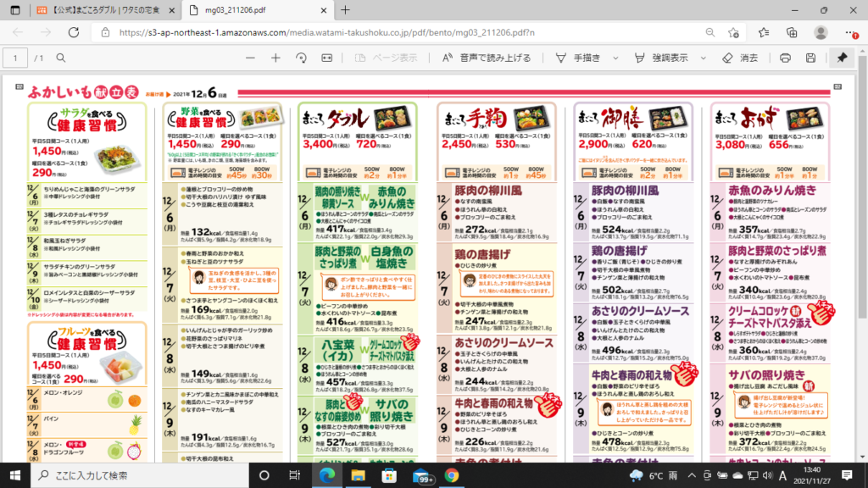
Task: Show hidden system tray icons
Action: (692, 475)
